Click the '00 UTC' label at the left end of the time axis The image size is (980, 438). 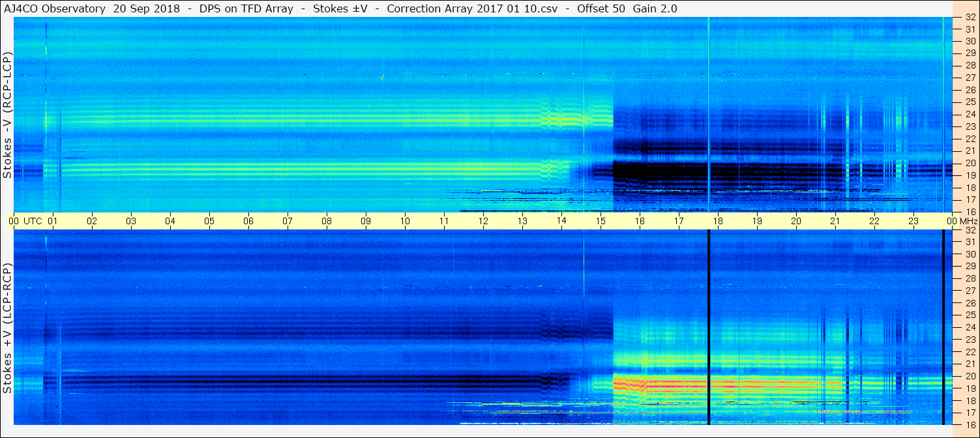[25, 221]
